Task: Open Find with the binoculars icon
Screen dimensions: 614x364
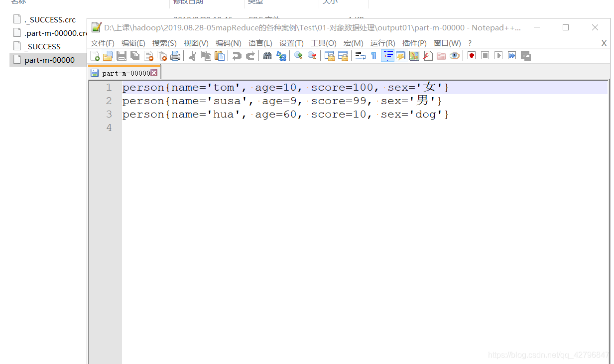Action: pyautogui.click(x=267, y=56)
